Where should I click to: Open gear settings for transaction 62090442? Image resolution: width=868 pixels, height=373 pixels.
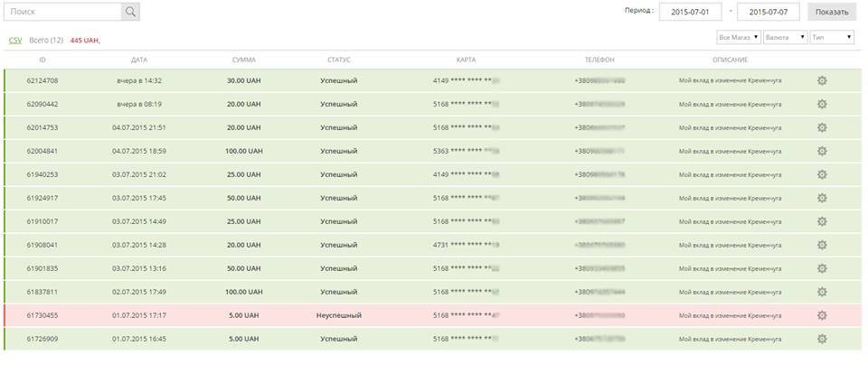822,104
